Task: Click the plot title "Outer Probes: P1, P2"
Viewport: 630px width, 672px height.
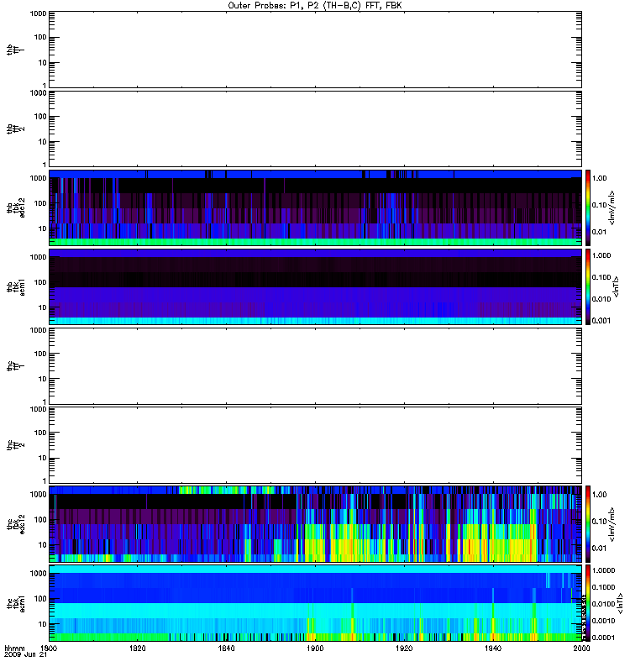Action: (315, 5)
